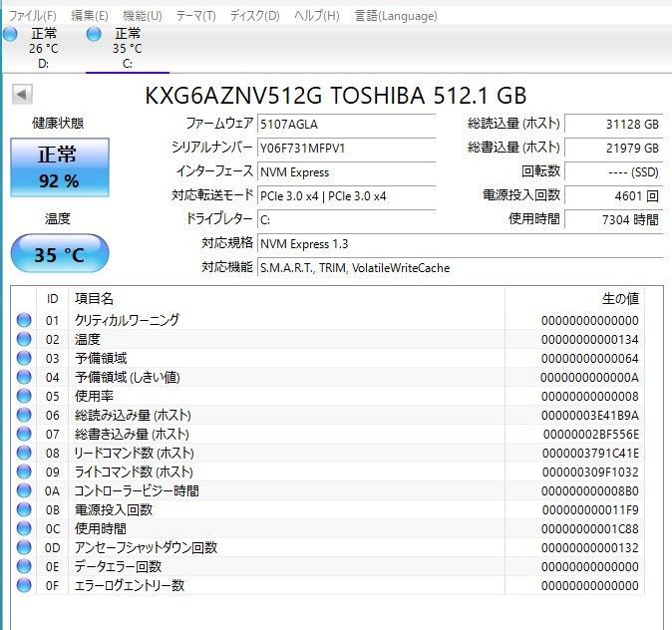This screenshot has height=630, width=672.
Task: Select the コントローラービジー時間 row
Action: click(x=328, y=490)
